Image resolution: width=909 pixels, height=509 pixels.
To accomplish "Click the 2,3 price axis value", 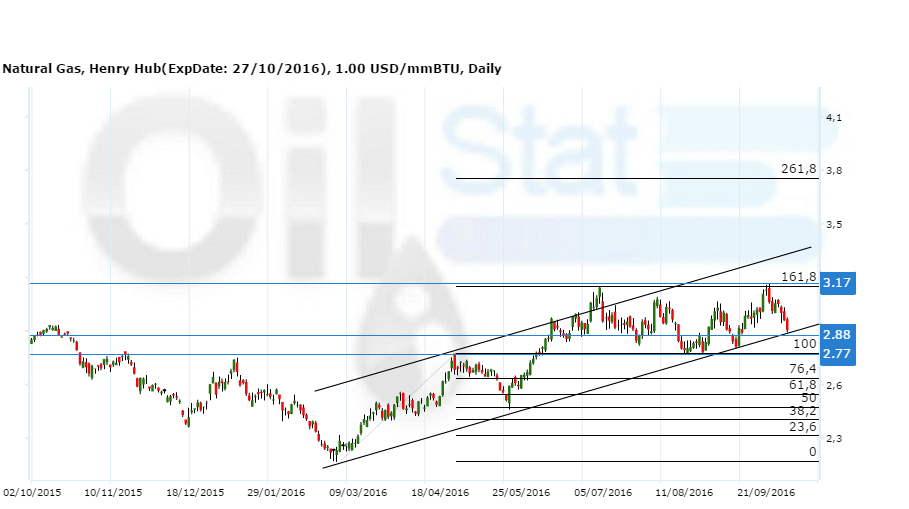I will [x=834, y=439].
